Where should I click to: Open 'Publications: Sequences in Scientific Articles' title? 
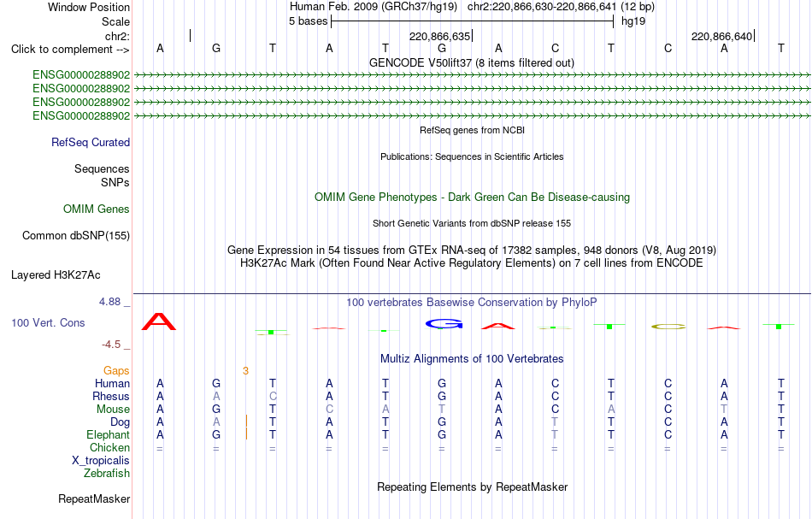click(472, 156)
